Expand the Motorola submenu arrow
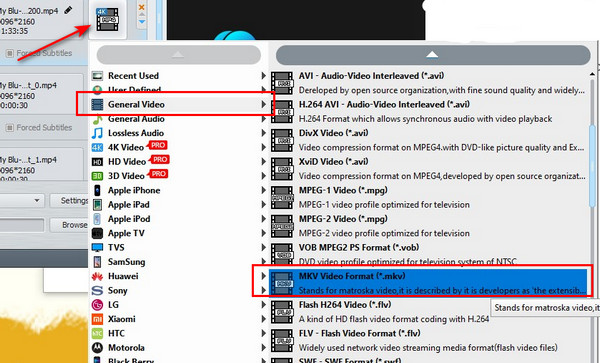 pos(263,347)
